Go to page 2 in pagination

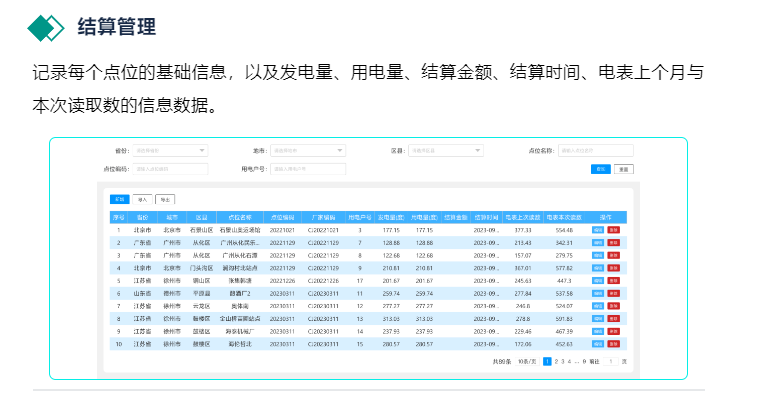click(556, 361)
